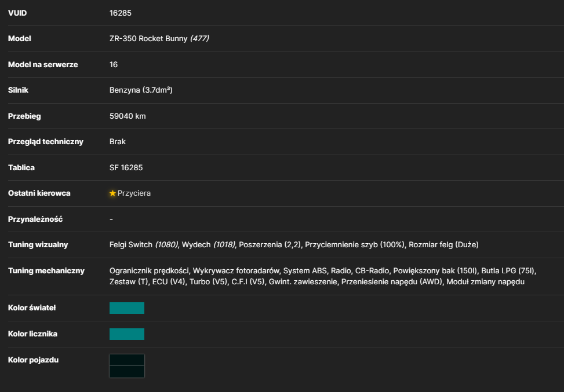
Task: Click Wydech (1018) tuning entry
Action: (208, 245)
